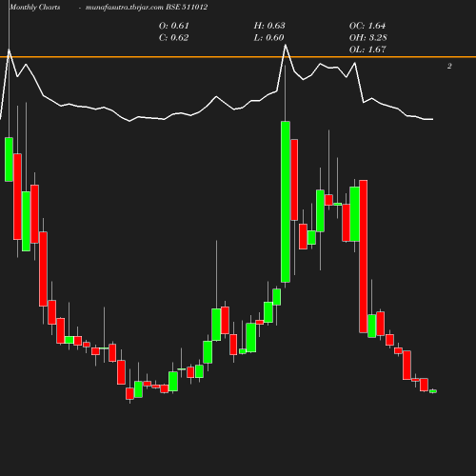Click the "OH: 3.28" readout

click(x=368, y=37)
